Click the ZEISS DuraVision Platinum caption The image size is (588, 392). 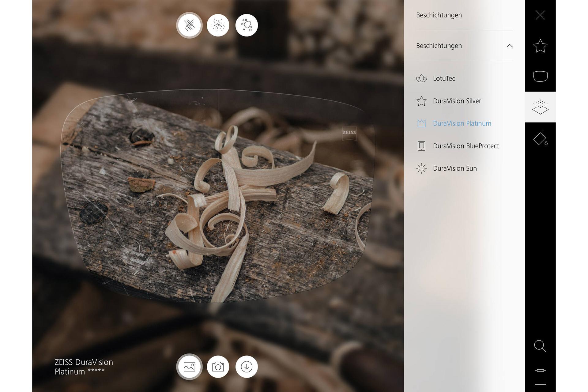pos(84,367)
